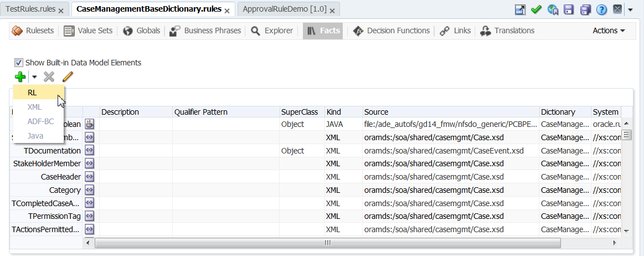The height and width of the screenshot is (256, 644).
Task: Click the single floppy disk save icon
Action: click(x=569, y=9)
